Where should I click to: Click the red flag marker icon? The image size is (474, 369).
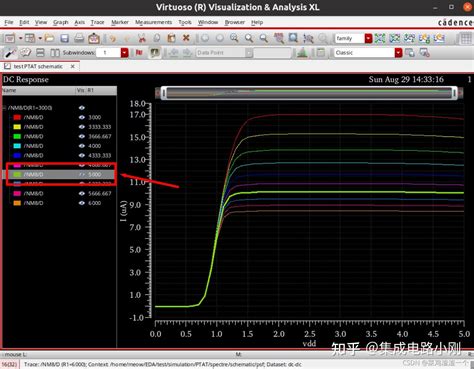pos(139,53)
